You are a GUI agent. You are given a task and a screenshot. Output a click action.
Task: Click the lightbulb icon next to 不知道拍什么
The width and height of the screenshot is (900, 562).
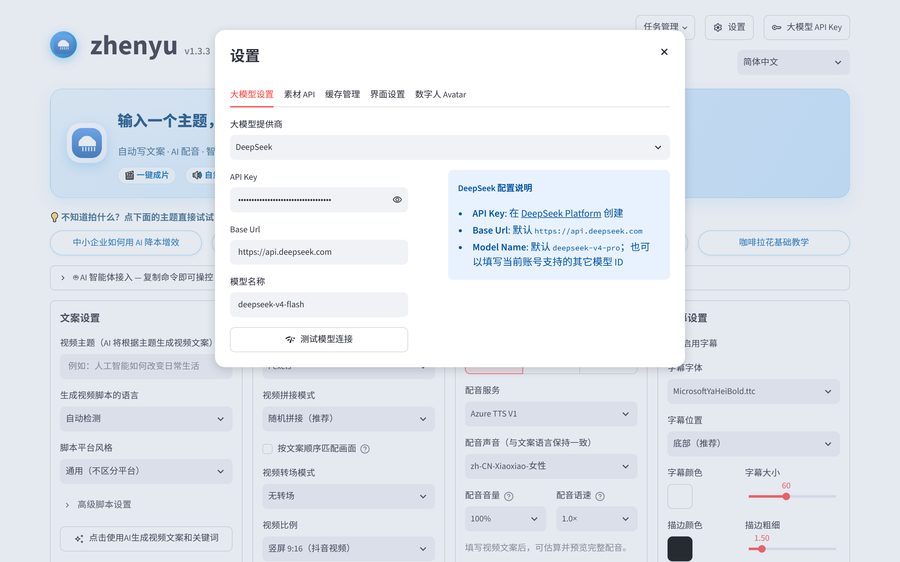[x=55, y=217]
